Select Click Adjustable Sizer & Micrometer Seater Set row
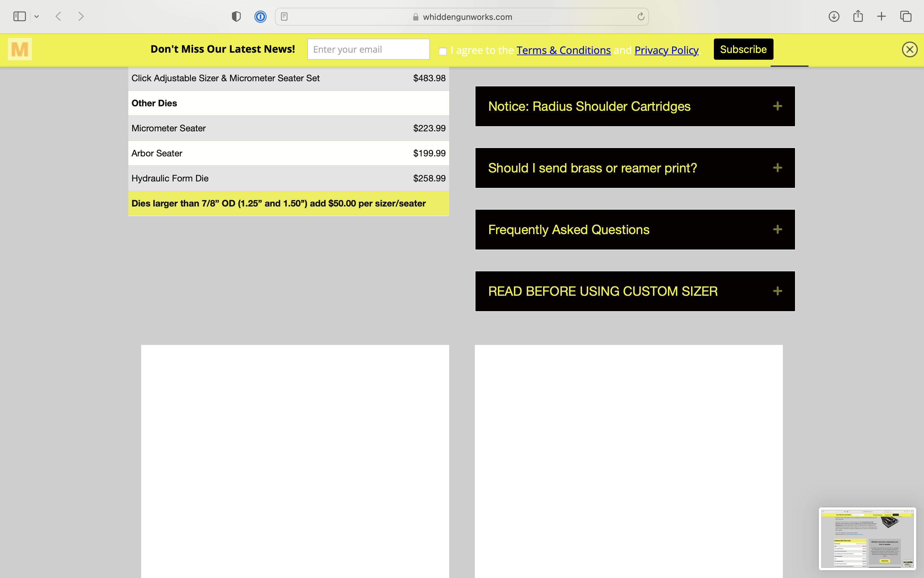The width and height of the screenshot is (924, 578). tap(289, 78)
